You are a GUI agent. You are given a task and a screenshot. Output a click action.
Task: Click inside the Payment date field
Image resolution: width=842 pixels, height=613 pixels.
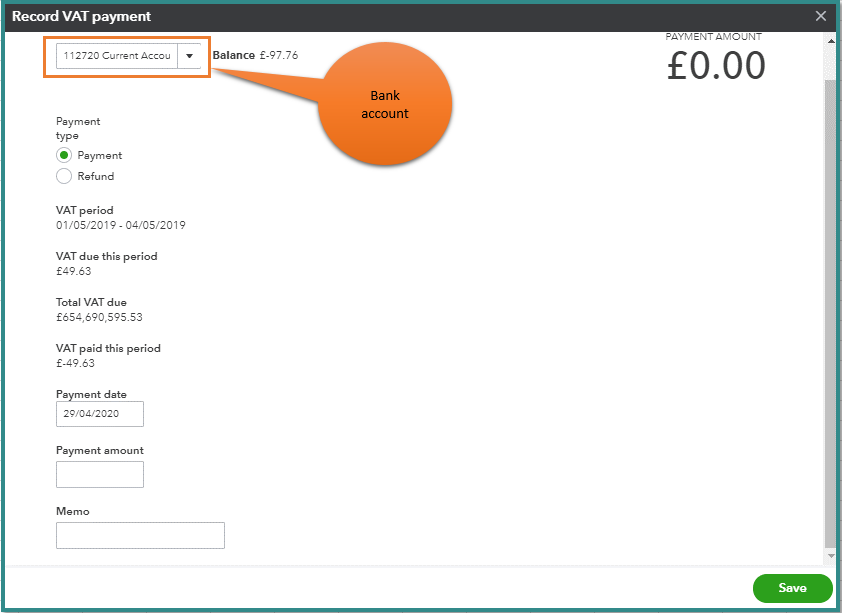(99, 413)
